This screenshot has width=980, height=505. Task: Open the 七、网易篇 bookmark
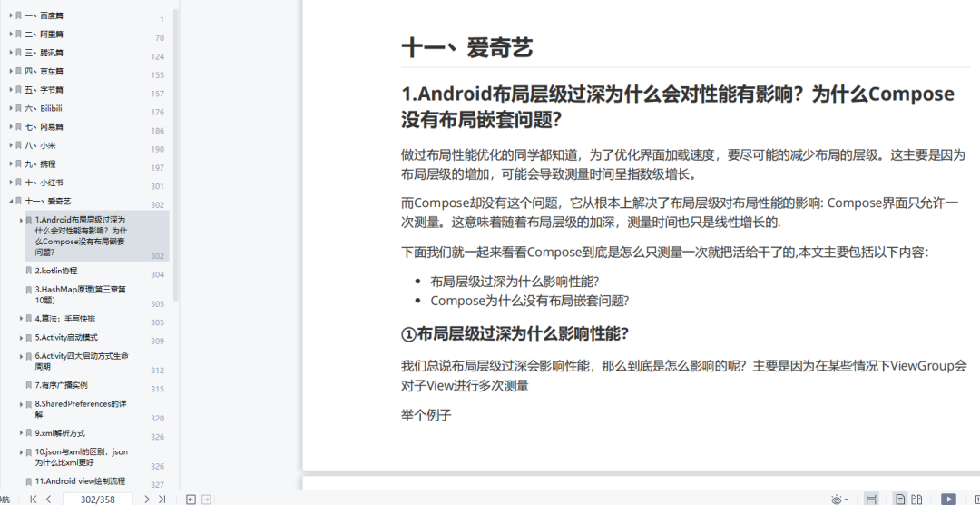point(44,127)
